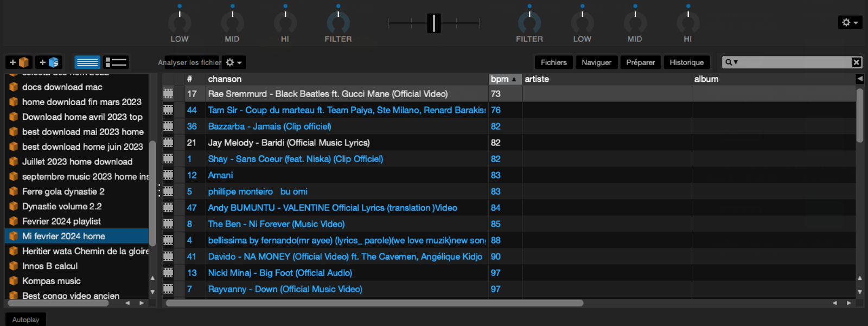868x326 pixels.
Task: Clear the search box with X icon
Action: click(856, 62)
